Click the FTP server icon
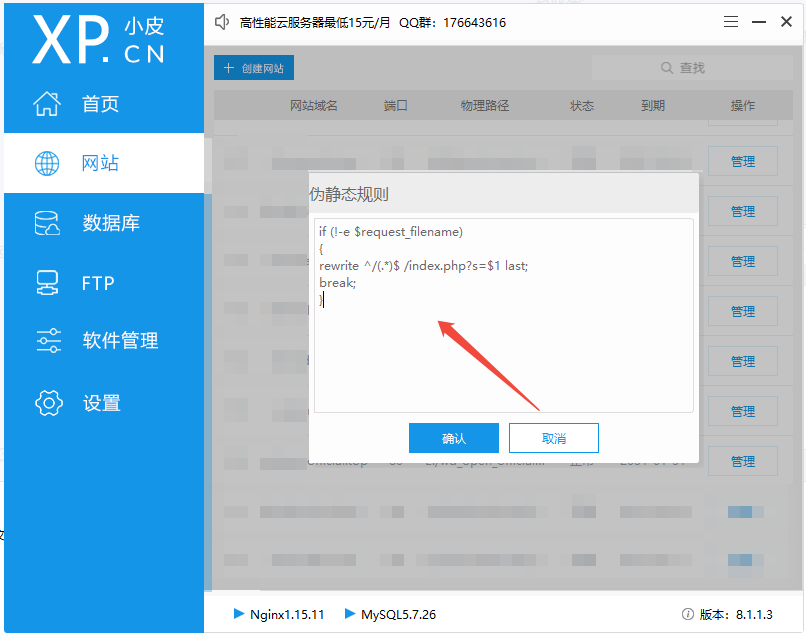 tap(47, 283)
